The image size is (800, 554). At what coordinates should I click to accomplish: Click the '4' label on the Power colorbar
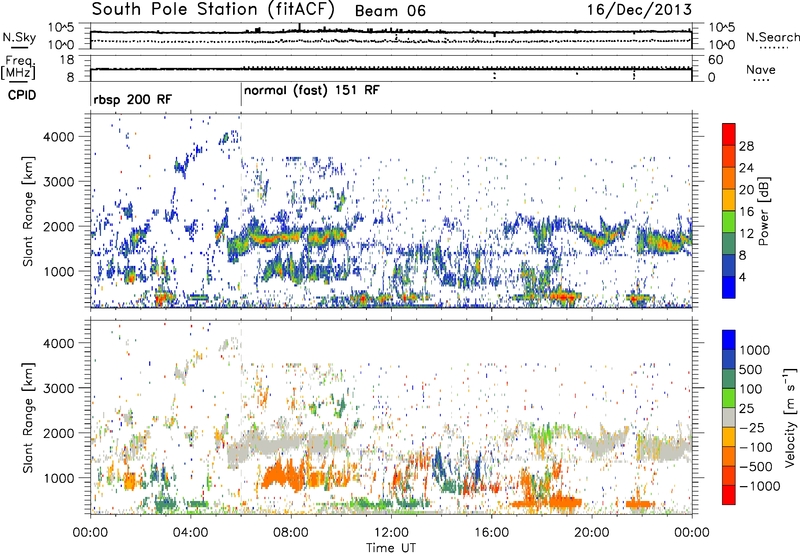[x=743, y=278]
